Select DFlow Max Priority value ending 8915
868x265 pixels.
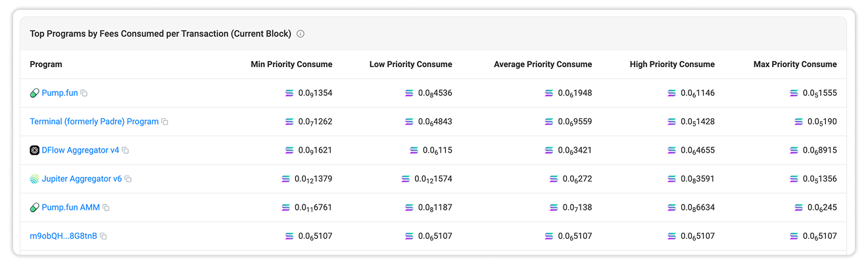coord(820,151)
